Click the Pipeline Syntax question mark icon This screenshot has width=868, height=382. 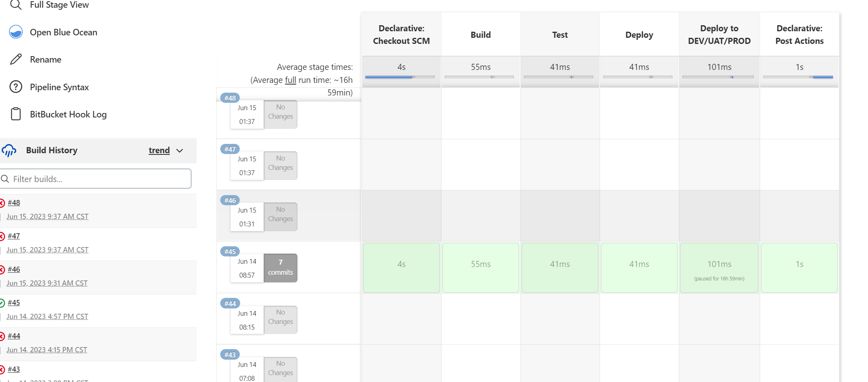point(16,87)
